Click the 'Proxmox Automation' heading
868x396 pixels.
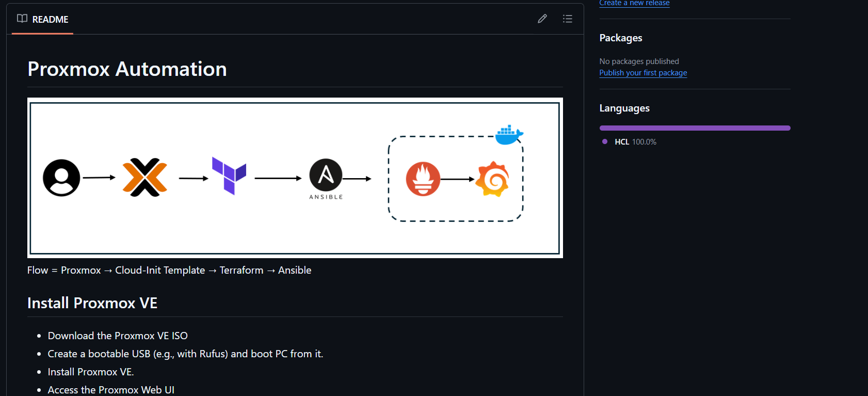click(x=127, y=69)
